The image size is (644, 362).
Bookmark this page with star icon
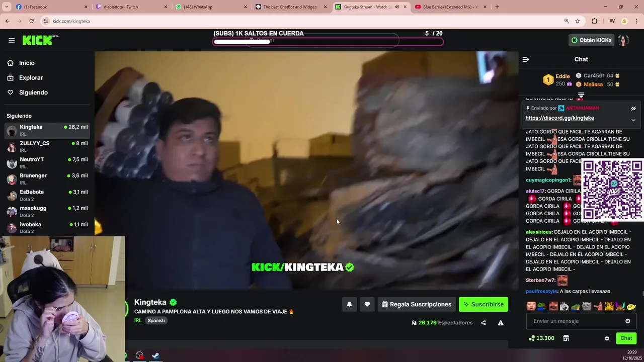pos(578,21)
